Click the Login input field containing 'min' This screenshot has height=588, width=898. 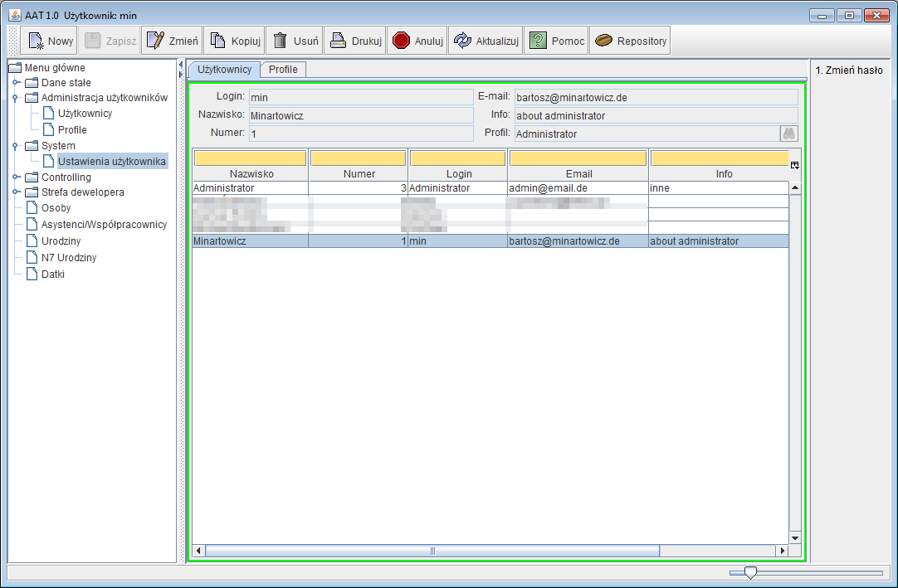click(361, 97)
